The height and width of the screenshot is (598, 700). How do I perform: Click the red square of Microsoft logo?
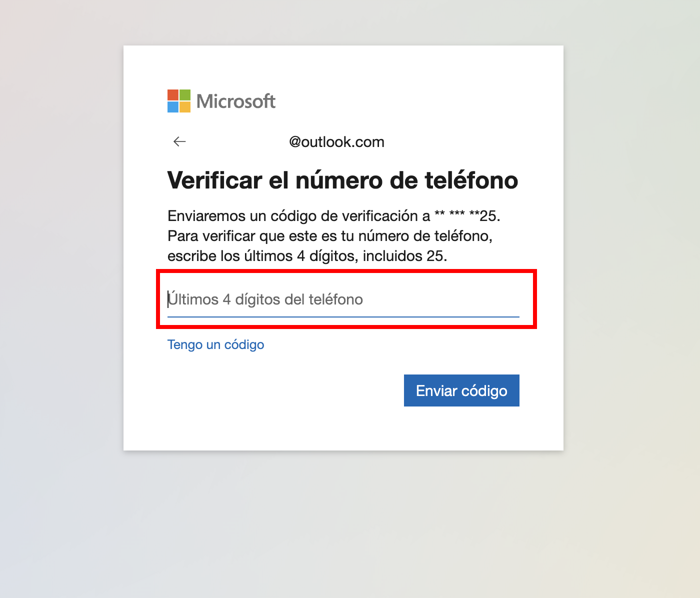click(x=173, y=95)
